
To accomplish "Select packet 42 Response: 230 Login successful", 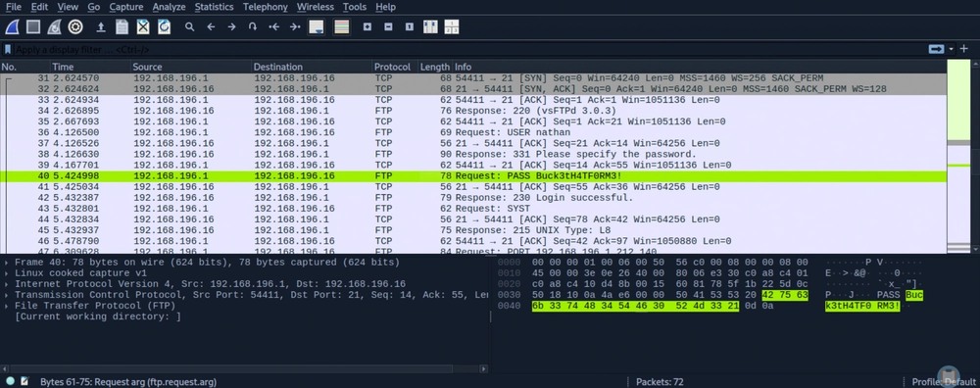I will pyautogui.click(x=473, y=198).
